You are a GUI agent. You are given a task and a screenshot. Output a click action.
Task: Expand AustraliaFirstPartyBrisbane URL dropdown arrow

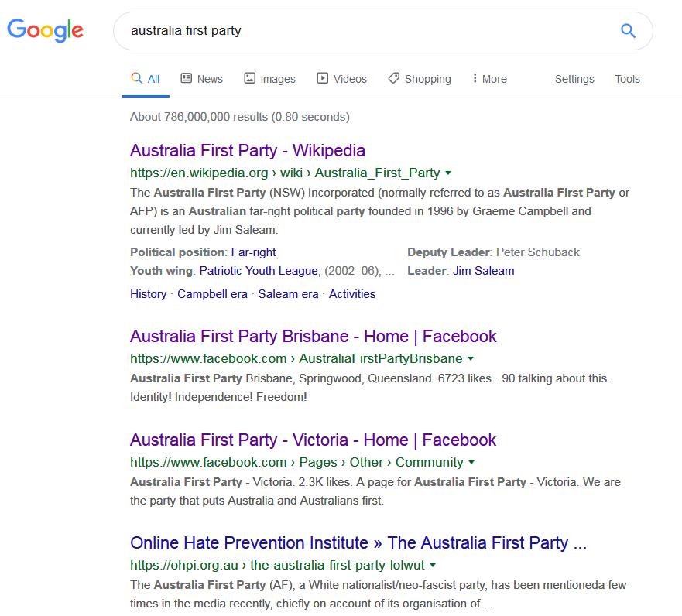[471, 359]
